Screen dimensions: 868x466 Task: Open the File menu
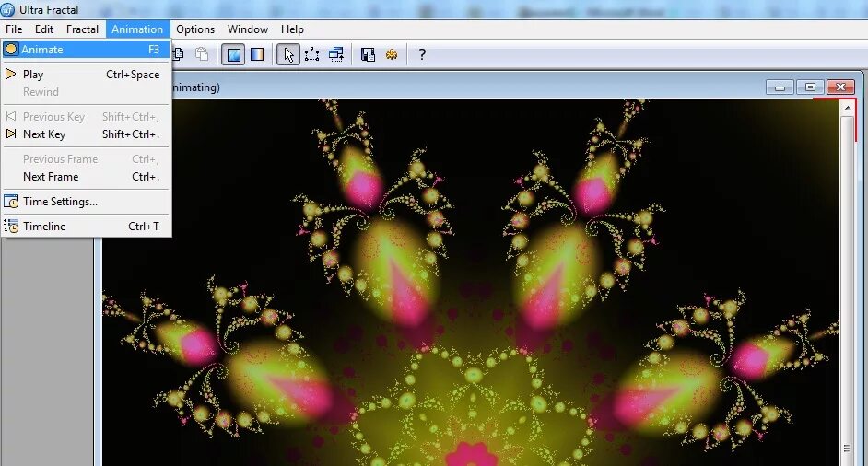pos(14,29)
